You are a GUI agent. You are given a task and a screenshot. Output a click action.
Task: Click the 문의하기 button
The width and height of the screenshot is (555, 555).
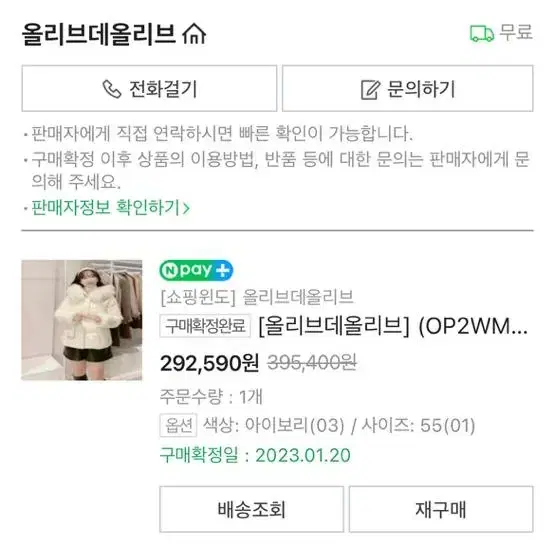(407, 88)
